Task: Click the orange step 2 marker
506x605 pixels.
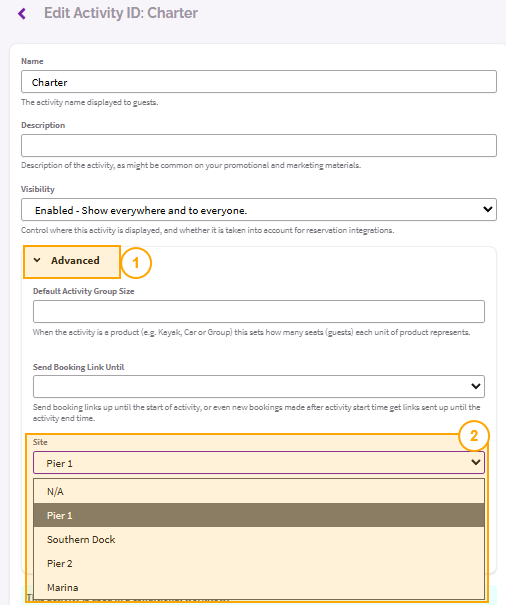Action: (x=474, y=436)
